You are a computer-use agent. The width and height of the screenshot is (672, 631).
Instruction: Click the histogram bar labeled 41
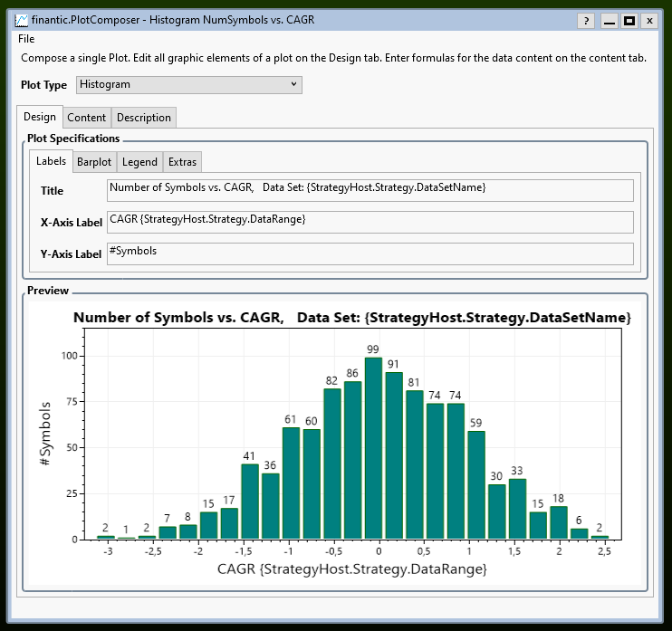pos(250,501)
